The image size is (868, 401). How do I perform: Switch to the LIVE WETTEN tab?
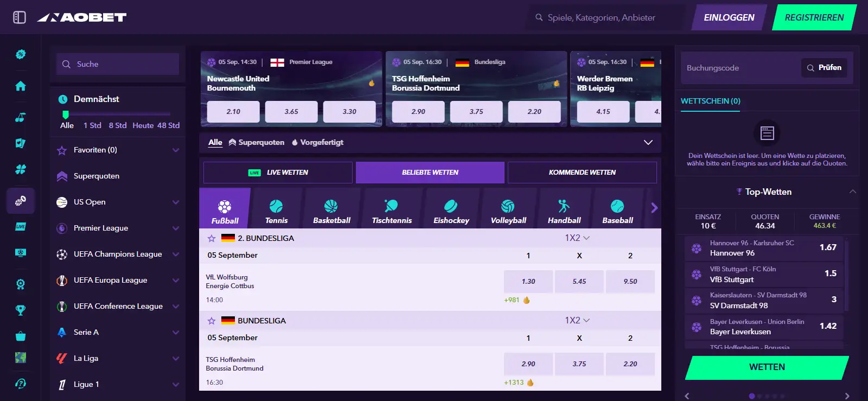(x=278, y=173)
